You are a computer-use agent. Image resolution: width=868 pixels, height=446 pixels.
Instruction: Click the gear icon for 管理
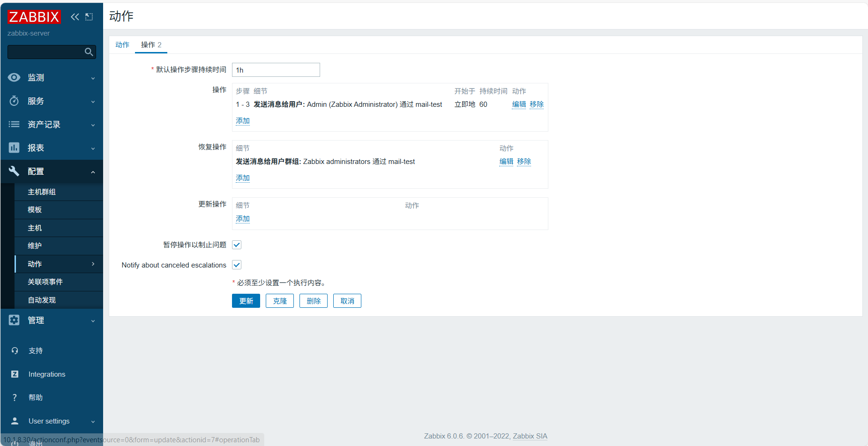14,320
